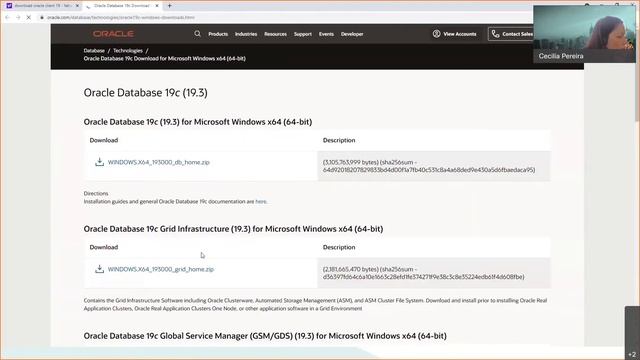
Task: Click the db_home '3,105,763,999 bytes' sha256sum description
Action: [429, 166]
